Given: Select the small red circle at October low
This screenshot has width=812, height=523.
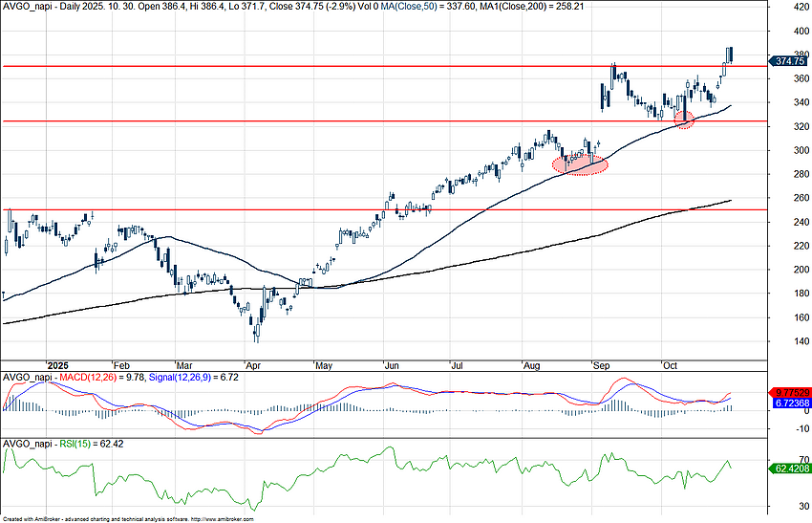Looking at the screenshot, I should pos(684,120).
